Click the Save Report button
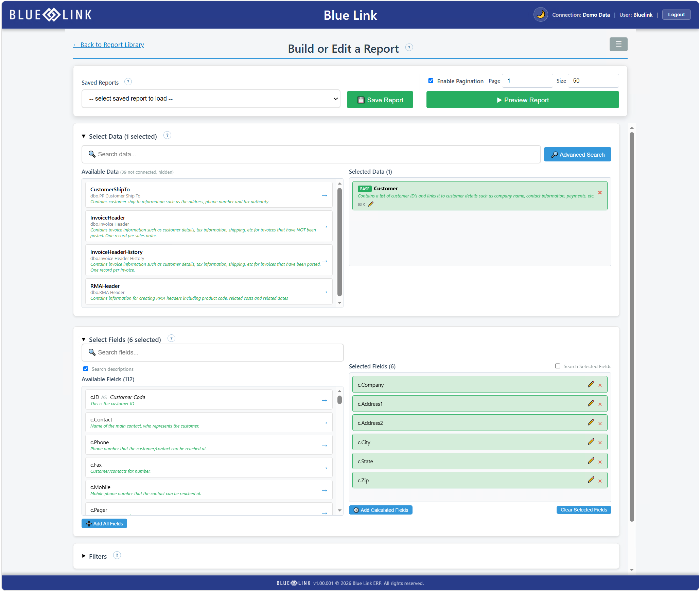The image size is (700, 591). [380, 100]
